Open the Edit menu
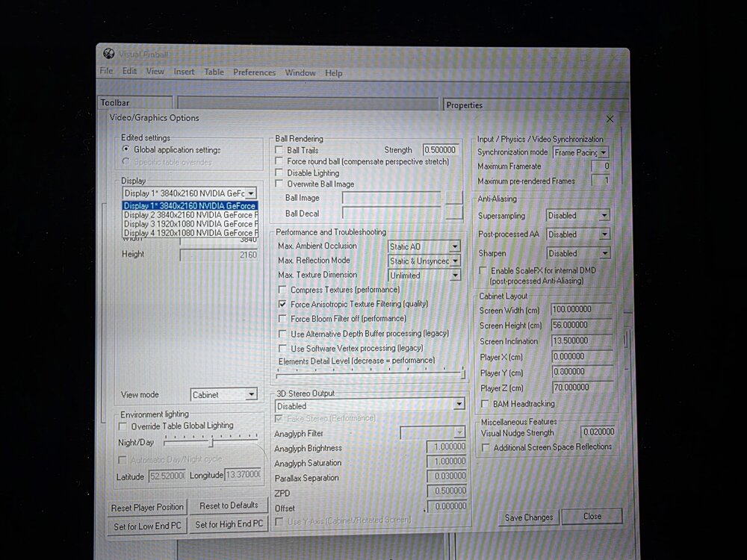747x560 pixels. (x=129, y=71)
